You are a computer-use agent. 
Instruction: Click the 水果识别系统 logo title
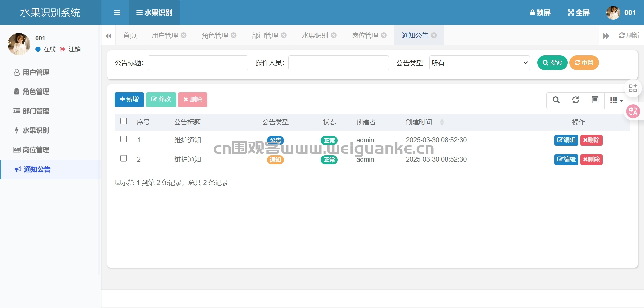(x=50, y=13)
